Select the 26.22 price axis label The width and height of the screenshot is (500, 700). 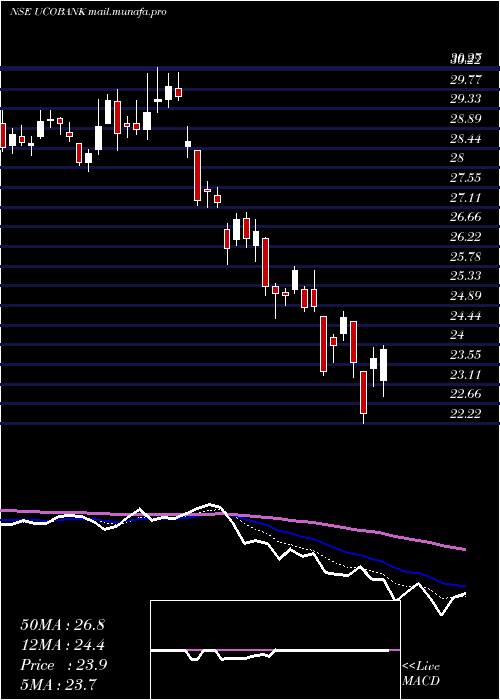pos(466,237)
